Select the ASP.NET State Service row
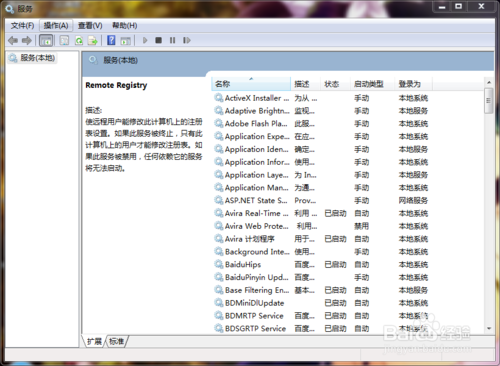The width and height of the screenshot is (500, 366). pos(321,201)
